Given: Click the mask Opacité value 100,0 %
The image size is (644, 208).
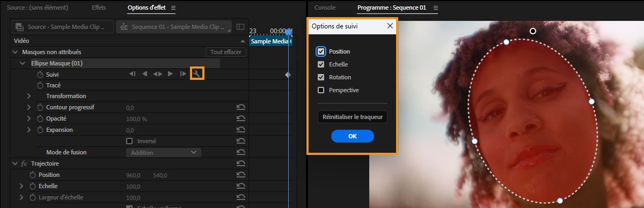Looking at the screenshot, I should point(136,119).
